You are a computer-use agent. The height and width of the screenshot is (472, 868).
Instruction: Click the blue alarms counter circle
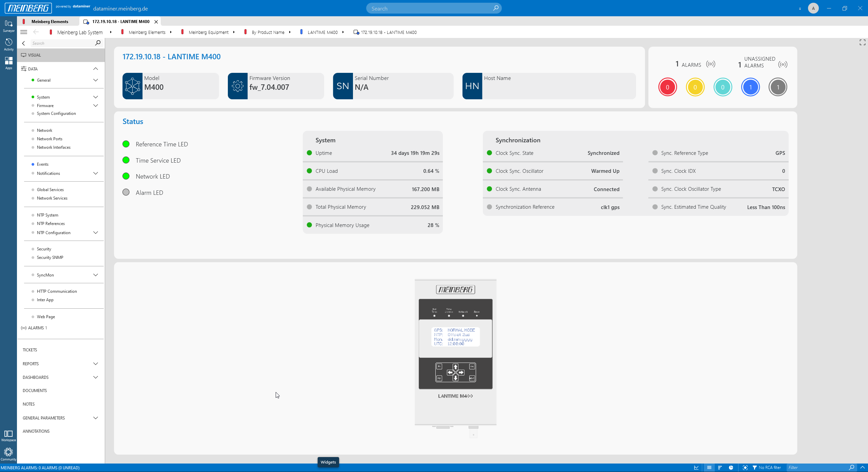750,87
